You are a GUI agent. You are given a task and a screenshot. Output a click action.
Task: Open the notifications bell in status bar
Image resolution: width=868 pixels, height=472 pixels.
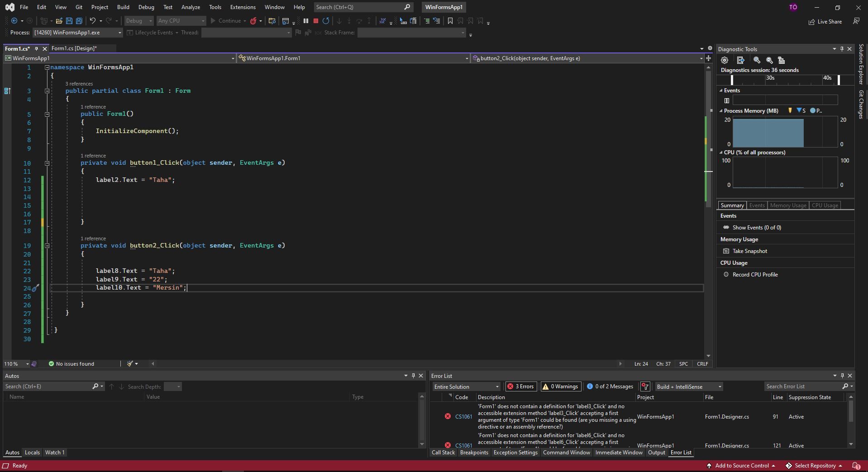coord(856,465)
